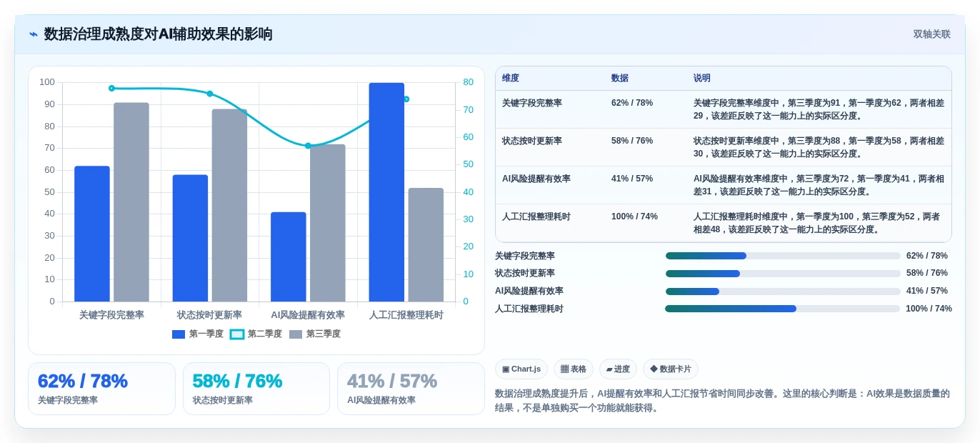The image size is (980, 443).
Task: Click the 58% / 76% value beside progress bar
Action: (927, 273)
